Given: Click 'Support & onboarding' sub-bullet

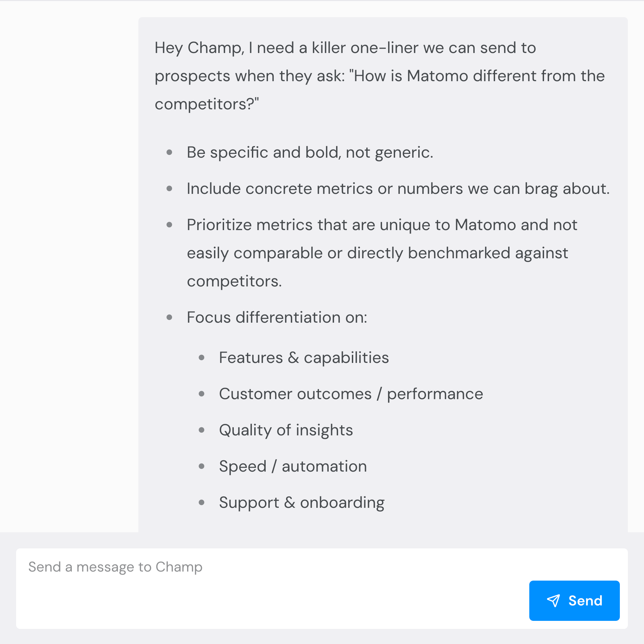Looking at the screenshot, I should tap(302, 503).
